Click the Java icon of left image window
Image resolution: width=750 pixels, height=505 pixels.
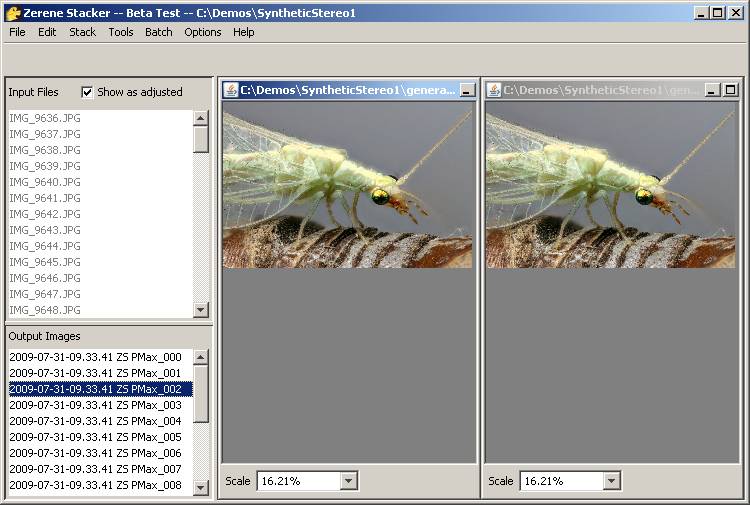pos(230,90)
